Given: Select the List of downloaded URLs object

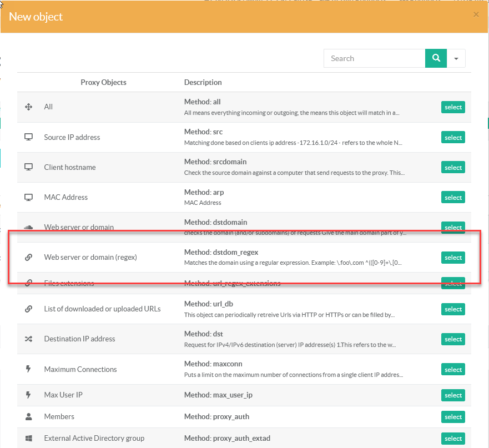Looking at the screenshot, I should click(x=453, y=309).
